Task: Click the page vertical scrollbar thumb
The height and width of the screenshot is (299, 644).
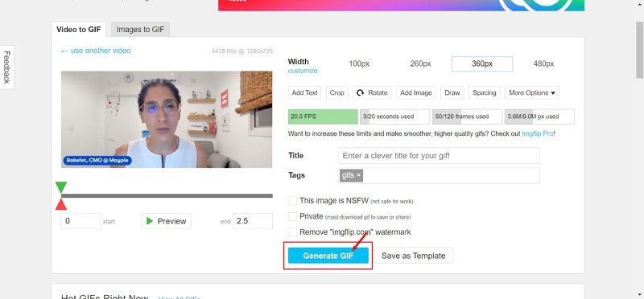Action: click(x=639, y=50)
